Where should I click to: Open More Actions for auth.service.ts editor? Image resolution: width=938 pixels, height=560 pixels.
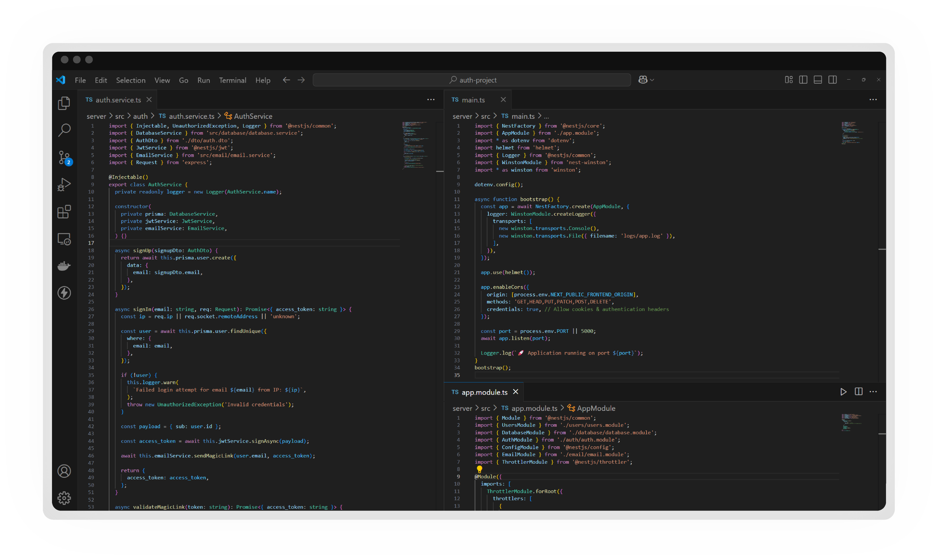pos(431,100)
